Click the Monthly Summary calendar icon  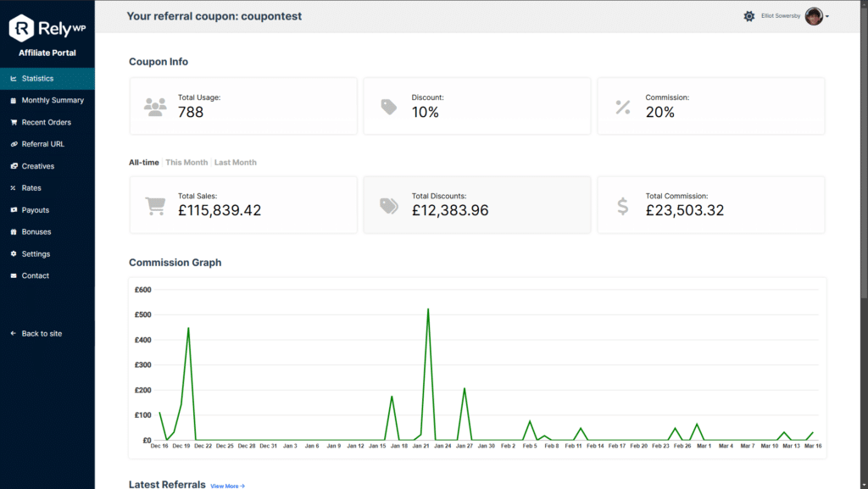tap(14, 101)
